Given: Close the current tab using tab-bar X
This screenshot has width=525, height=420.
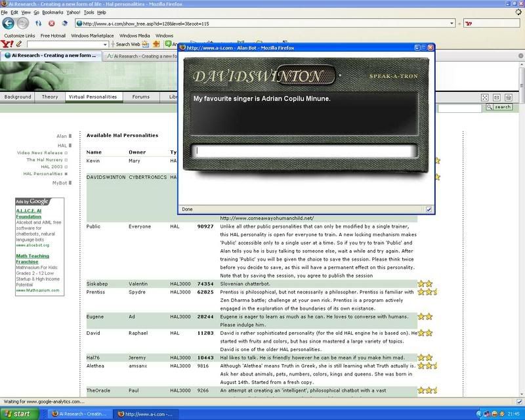Looking at the screenshot, I should click(521, 56).
